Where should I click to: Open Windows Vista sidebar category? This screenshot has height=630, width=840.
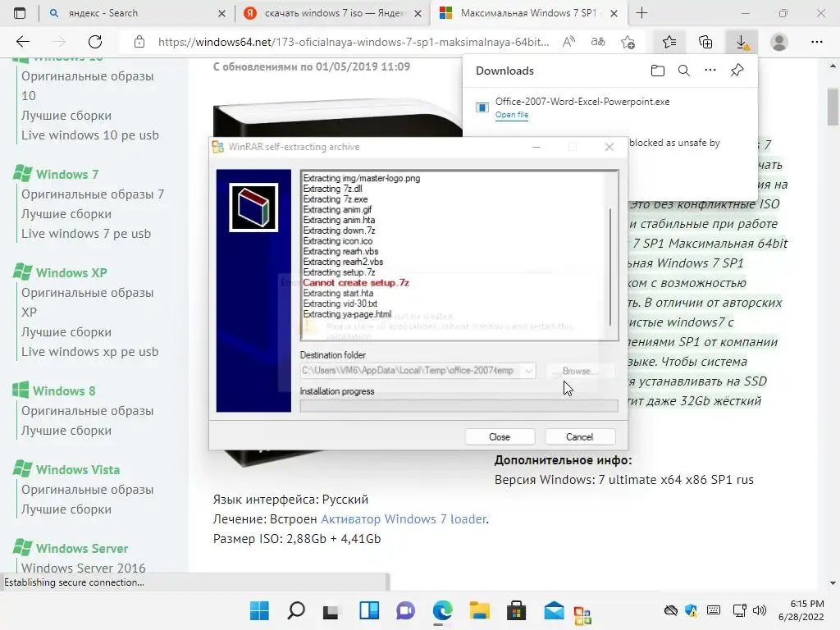78,470
